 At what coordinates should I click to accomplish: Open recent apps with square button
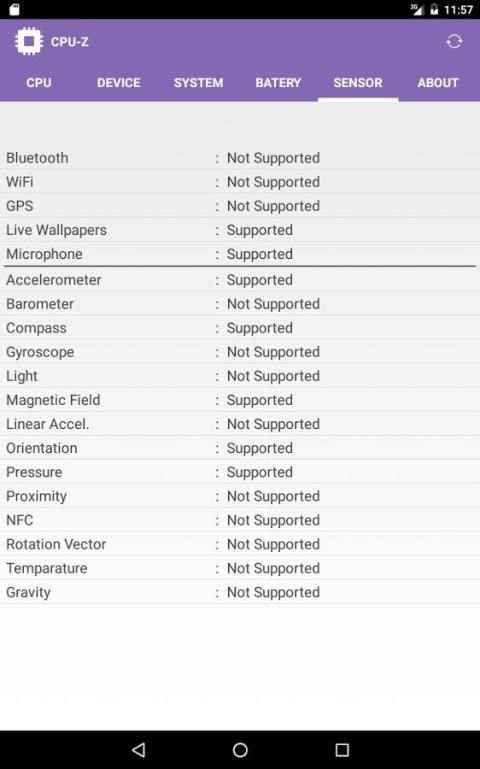(342, 749)
